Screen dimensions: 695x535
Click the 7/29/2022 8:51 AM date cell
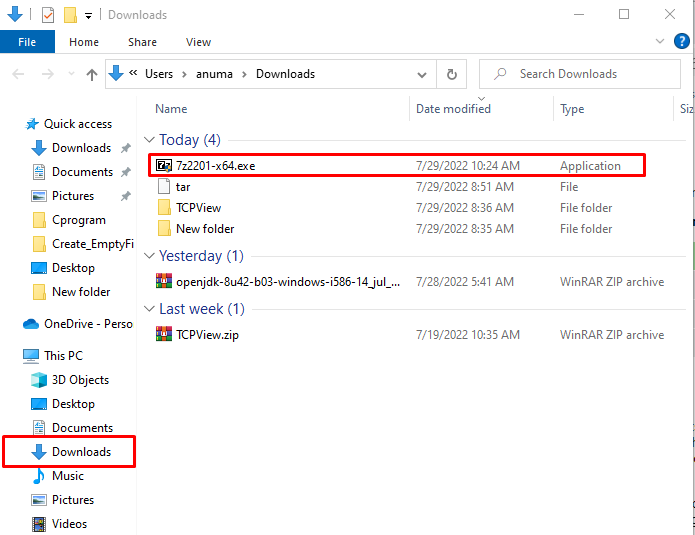(465, 187)
